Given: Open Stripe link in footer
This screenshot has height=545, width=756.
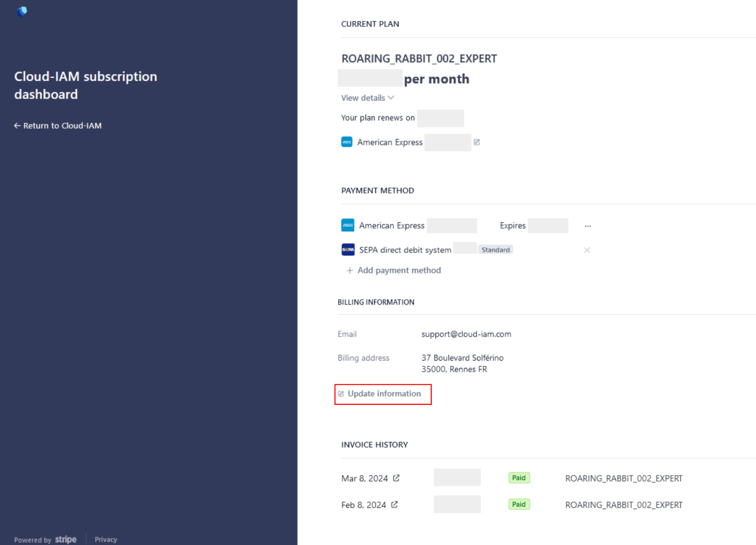Looking at the screenshot, I should (x=66, y=539).
